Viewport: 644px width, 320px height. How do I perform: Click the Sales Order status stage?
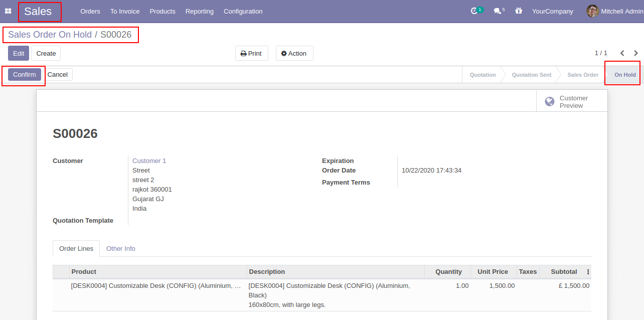tap(583, 75)
